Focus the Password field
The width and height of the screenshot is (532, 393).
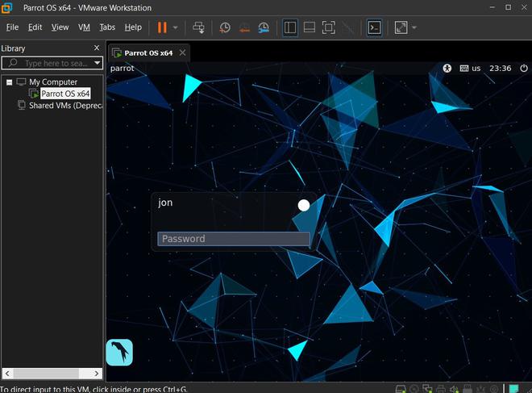pyautogui.click(x=234, y=239)
